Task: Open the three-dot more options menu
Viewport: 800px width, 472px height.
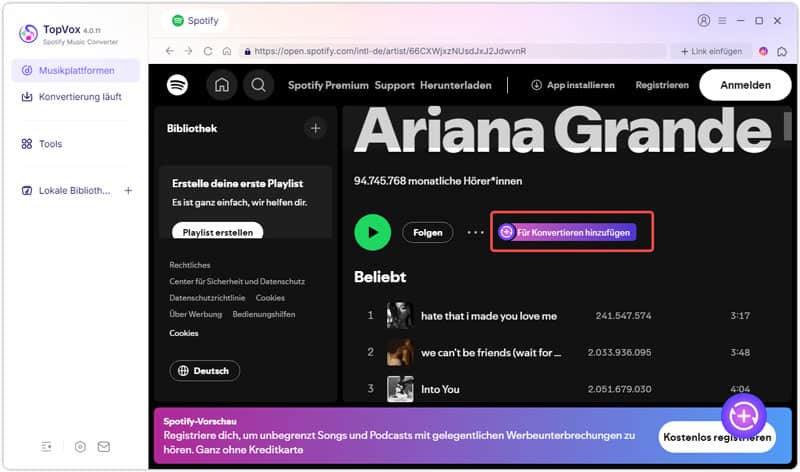Action: pos(475,233)
